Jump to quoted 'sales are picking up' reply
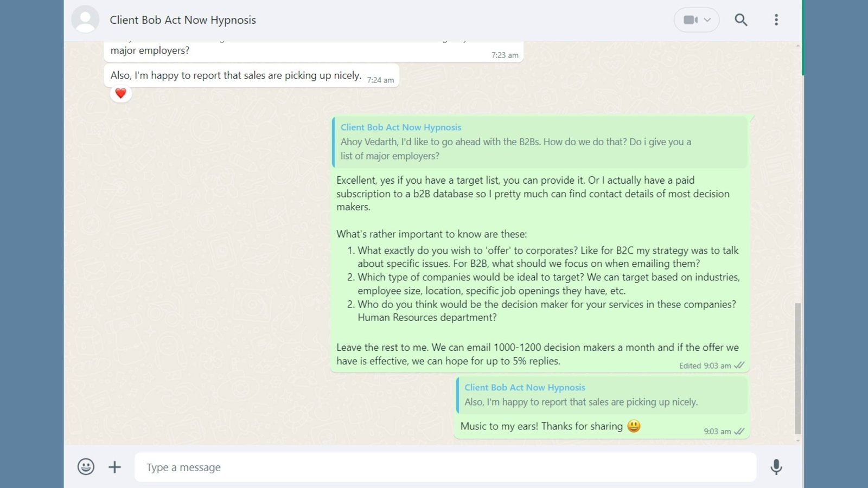 point(601,395)
